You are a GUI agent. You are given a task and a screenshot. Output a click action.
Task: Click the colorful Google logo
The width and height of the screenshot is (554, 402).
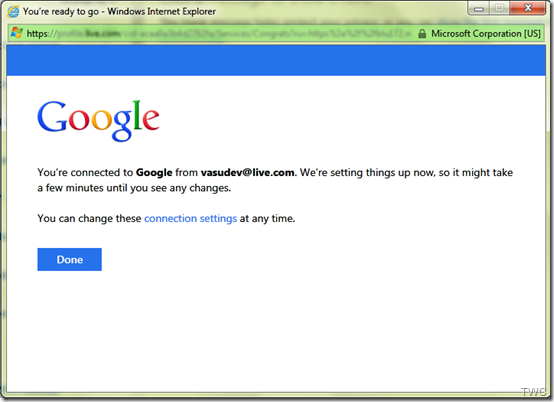click(98, 120)
